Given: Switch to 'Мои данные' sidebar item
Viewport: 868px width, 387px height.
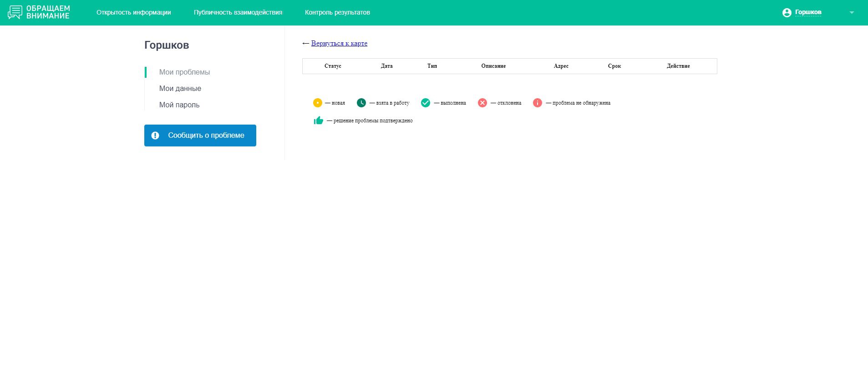Looking at the screenshot, I should coord(180,88).
